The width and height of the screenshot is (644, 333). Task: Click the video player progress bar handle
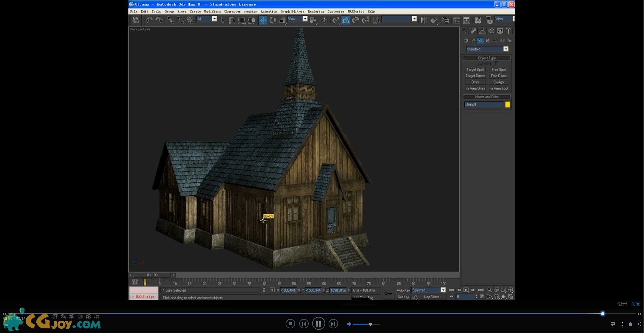603,314
